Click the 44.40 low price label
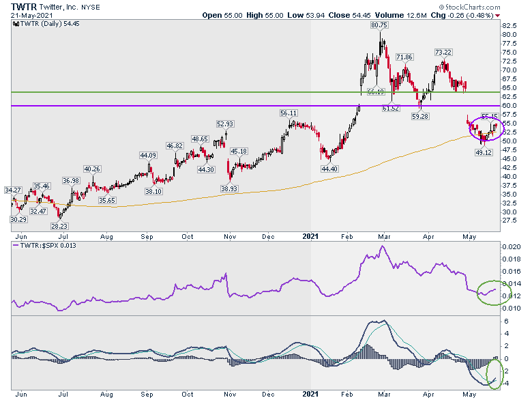The image size is (532, 400). 330,169
